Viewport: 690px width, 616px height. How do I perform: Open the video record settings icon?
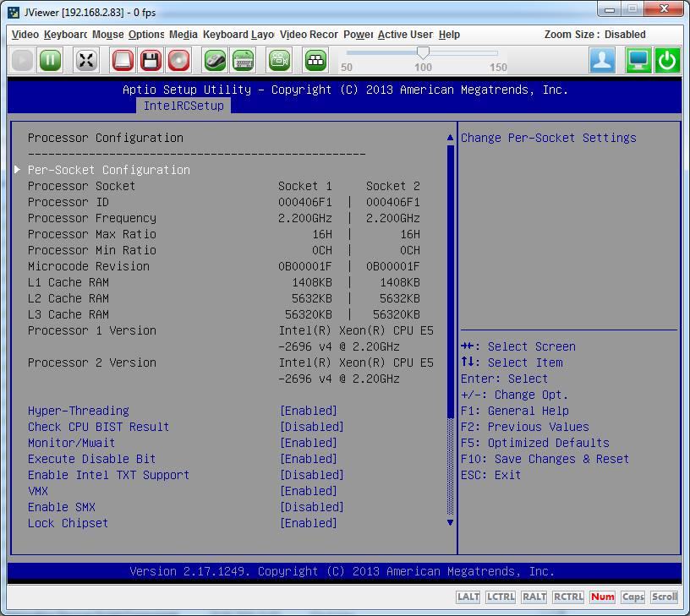click(x=279, y=60)
